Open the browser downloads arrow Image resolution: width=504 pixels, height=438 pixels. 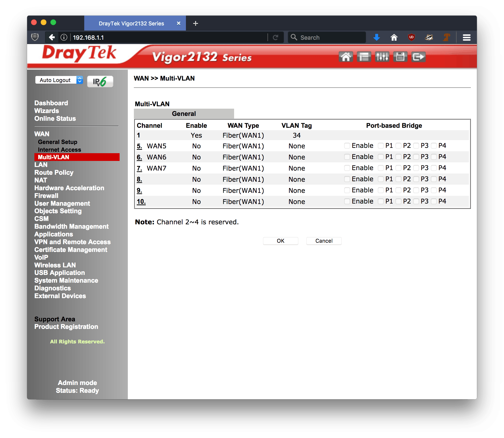pos(377,38)
